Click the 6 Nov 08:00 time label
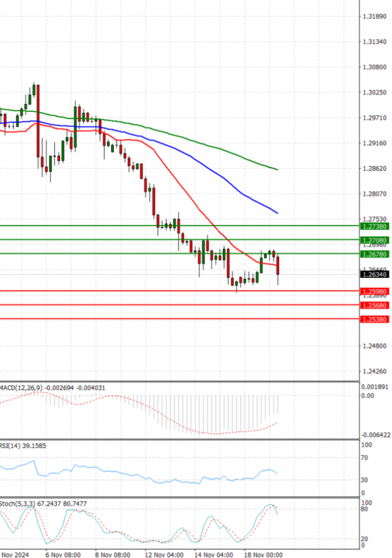The width and height of the screenshot is (392, 558). 63,555
